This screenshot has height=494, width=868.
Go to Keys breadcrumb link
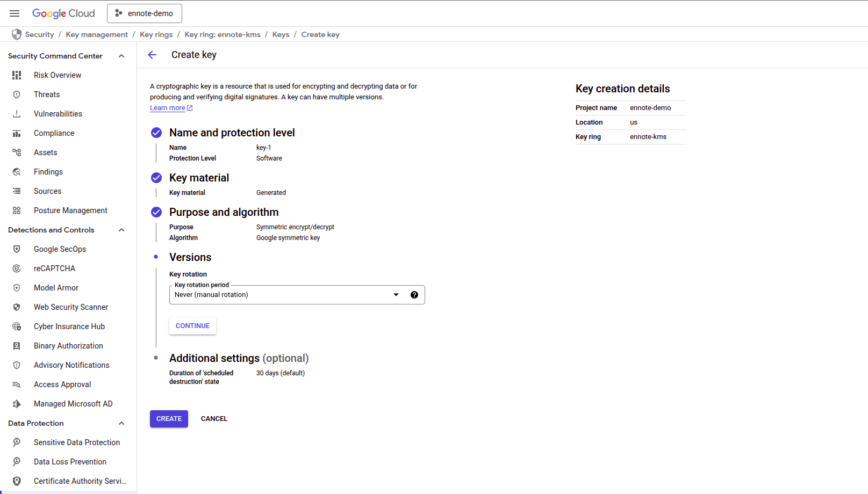point(281,34)
